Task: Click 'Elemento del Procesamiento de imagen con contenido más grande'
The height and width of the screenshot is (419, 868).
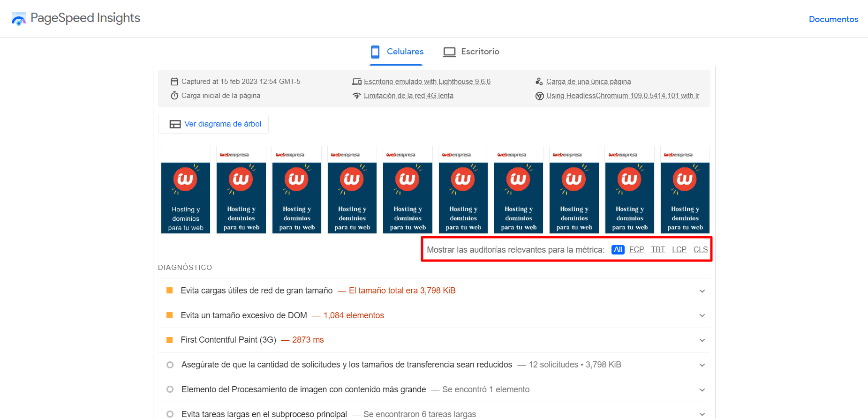Action: pos(304,389)
